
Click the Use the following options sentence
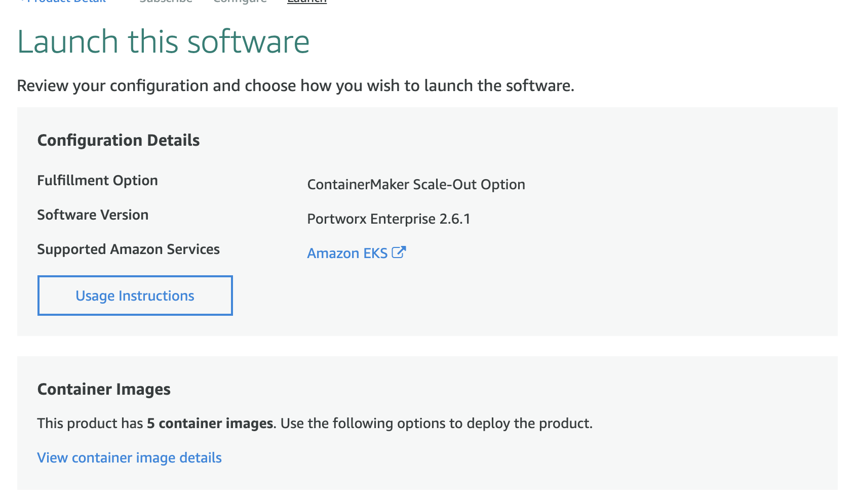point(436,423)
